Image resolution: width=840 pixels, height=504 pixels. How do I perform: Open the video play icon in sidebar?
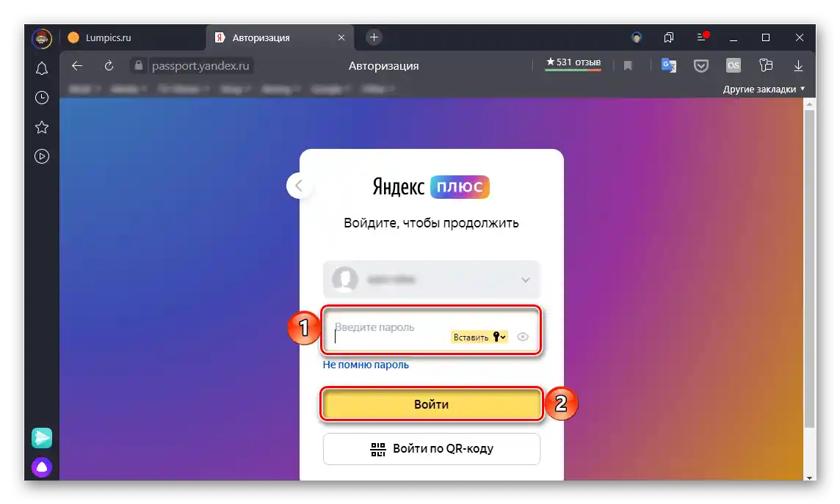(x=42, y=156)
